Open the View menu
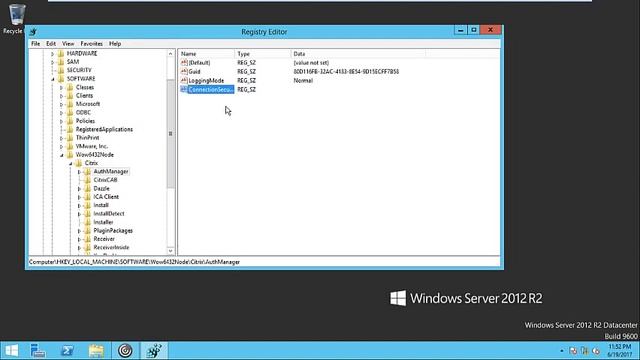 [68, 44]
